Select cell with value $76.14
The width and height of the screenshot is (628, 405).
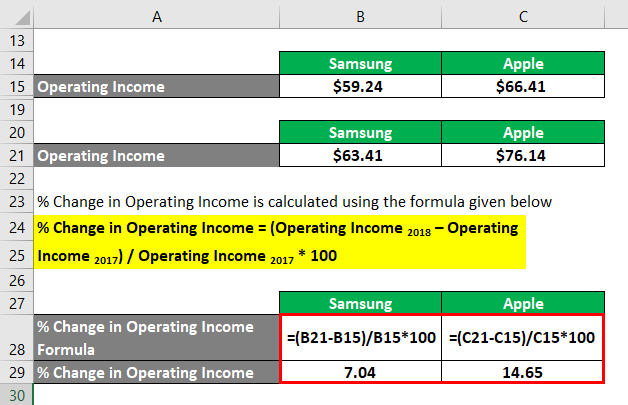[523, 155]
